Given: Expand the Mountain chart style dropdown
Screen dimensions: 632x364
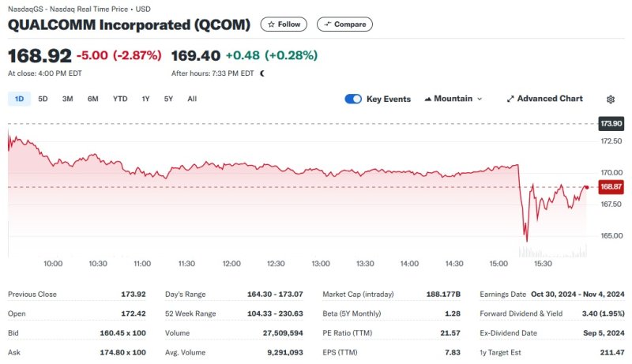Looking at the screenshot, I should tap(479, 99).
